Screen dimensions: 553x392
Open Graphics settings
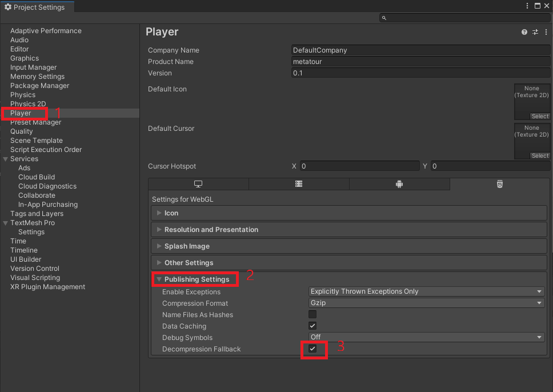(25, 58)
